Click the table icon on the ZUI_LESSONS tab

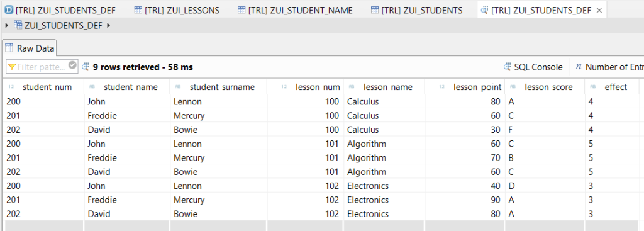(138, 10)
